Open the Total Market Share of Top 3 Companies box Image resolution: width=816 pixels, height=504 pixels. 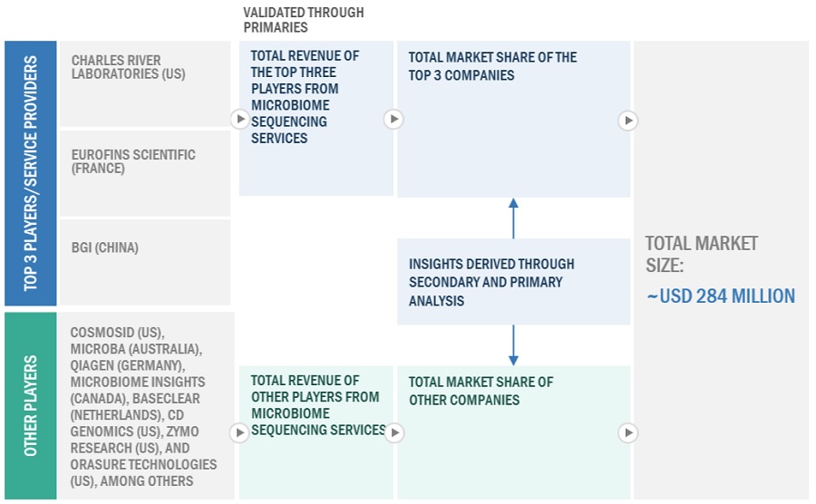click(x=513, y=118)
